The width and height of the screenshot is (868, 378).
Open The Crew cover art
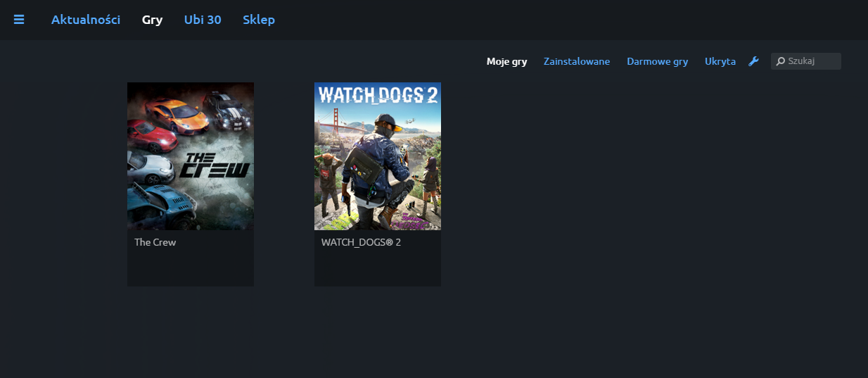[x=191, y=156]
